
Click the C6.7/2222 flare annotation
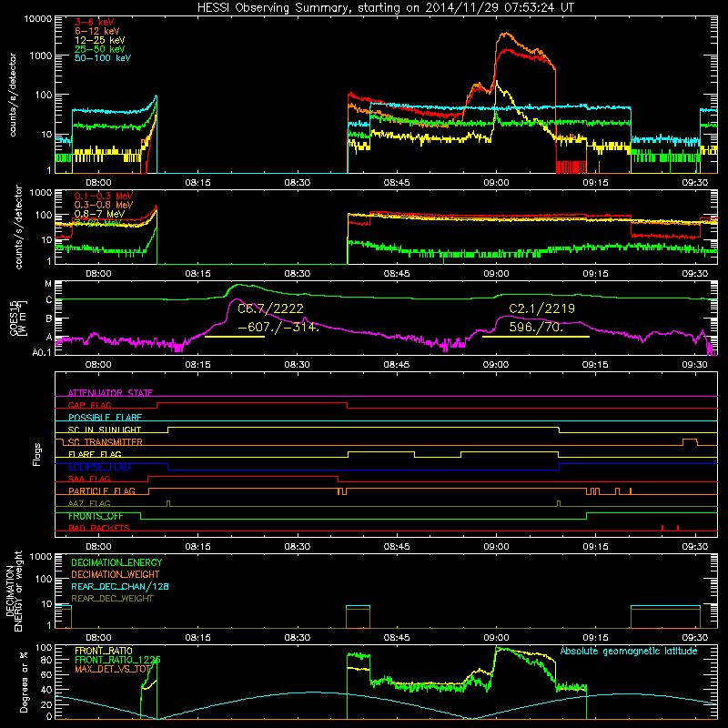coord(270,308)
